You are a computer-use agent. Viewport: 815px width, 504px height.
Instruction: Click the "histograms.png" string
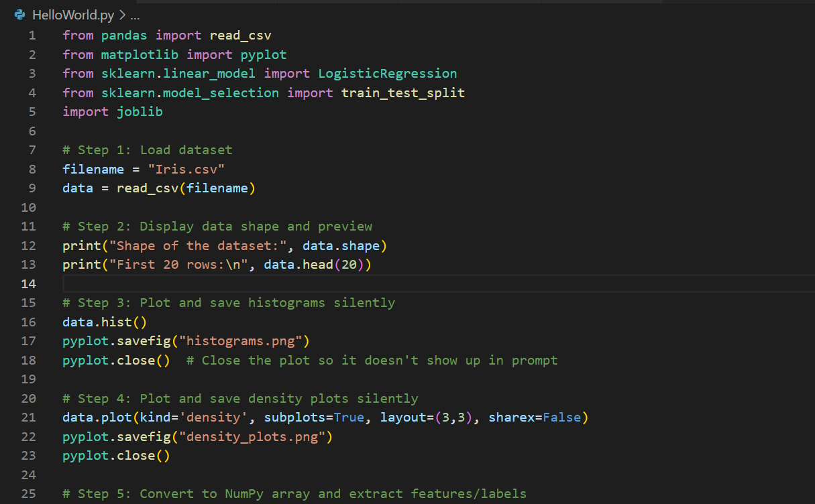click(x=241, y=341)
